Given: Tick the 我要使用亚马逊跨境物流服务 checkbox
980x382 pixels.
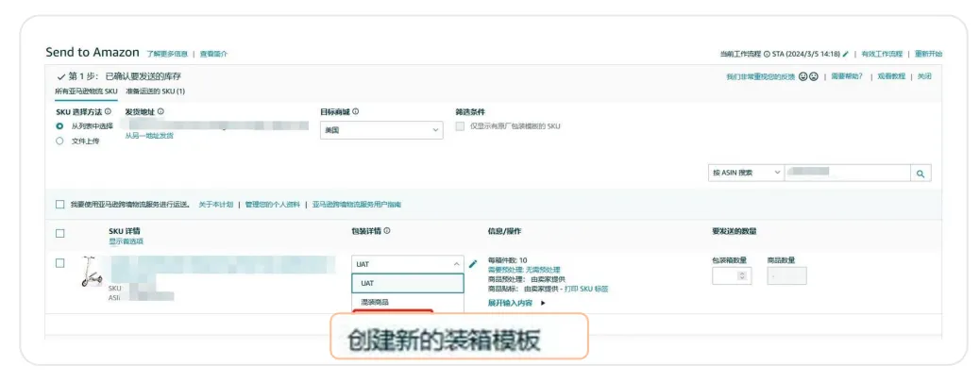Looking at the screenshot, I should pyautogui.click(x=60, y=204).
